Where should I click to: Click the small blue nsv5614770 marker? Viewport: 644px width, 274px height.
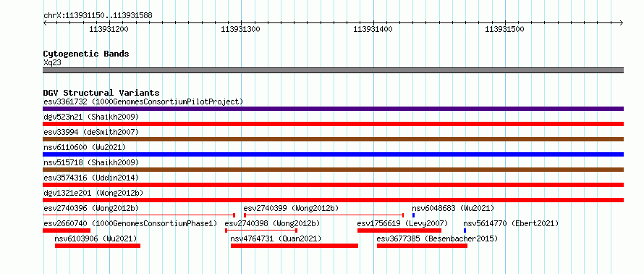[x=465, y=231]
